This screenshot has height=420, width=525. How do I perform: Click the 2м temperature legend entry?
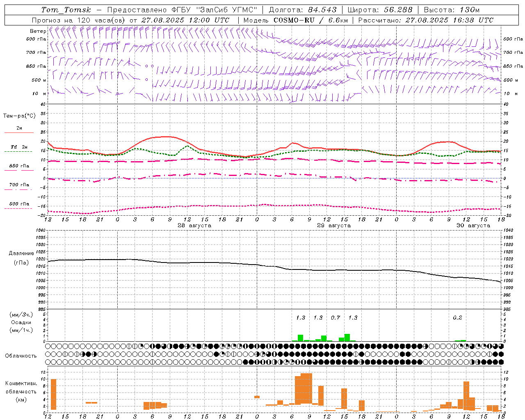coord(19,128)
